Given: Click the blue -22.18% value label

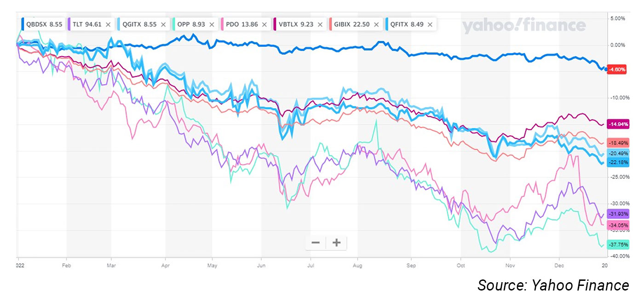Looking at the screenshot, I should click(x=618, y=163).
